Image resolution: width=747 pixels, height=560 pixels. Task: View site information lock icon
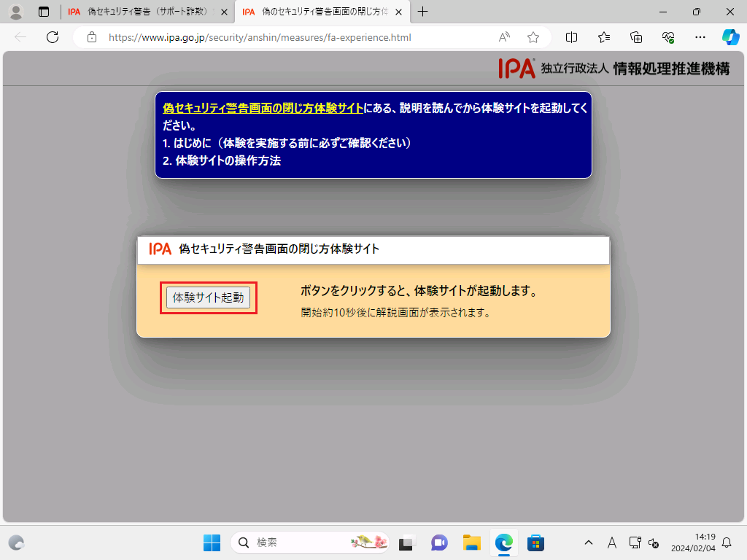(91, 37)
